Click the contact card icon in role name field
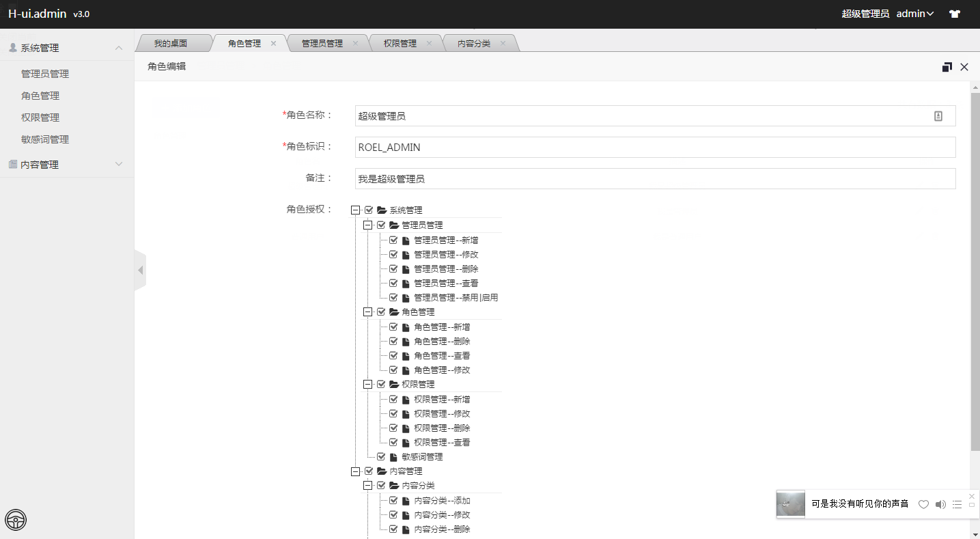Screen dimensions: 980x539 tap(938, 116)
